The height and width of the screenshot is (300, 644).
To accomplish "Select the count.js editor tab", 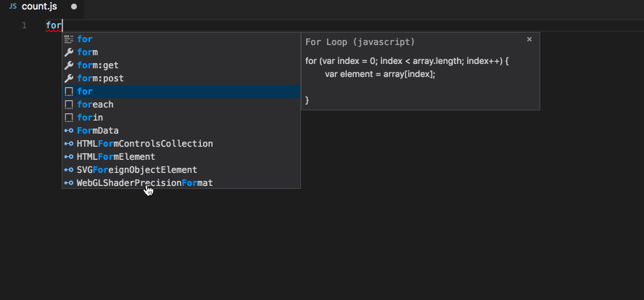I will [x=42, y=7].
